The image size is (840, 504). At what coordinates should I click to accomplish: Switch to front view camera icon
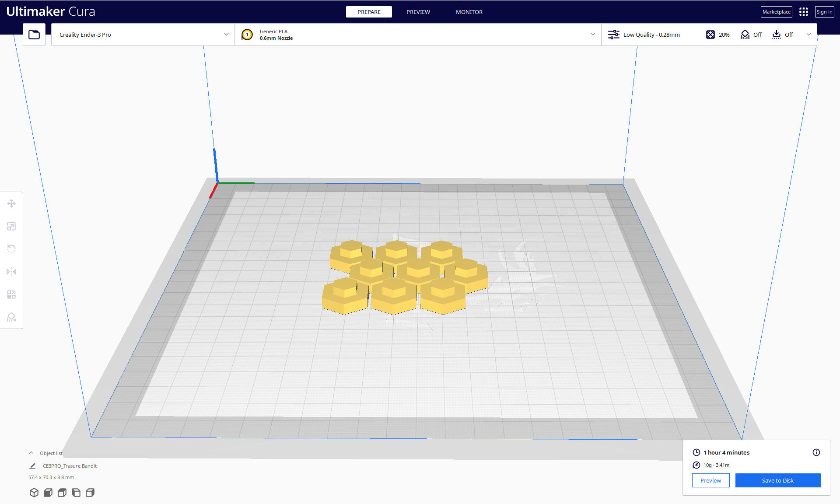coord(48,493)
